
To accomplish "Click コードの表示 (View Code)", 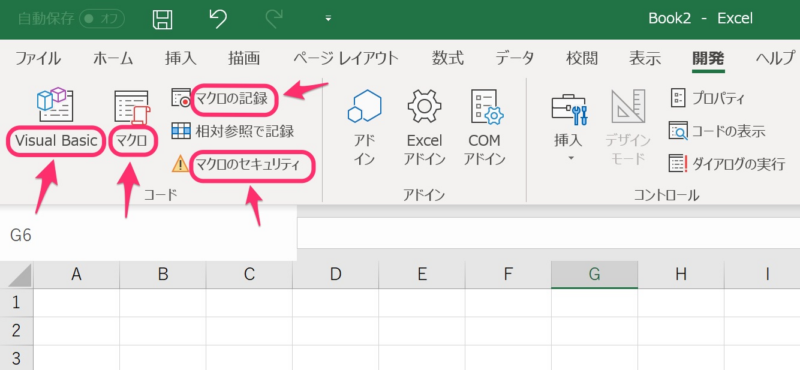I will click(x=718, y=131).
